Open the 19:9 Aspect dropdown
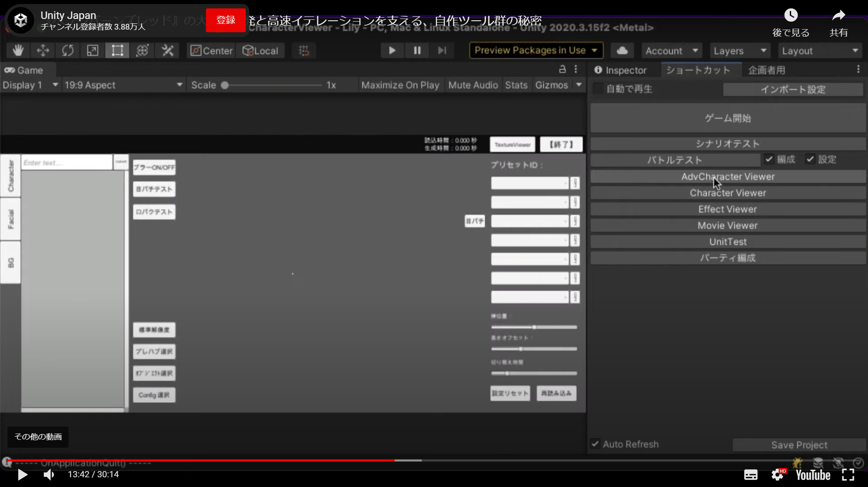The image size is (868, 487). pos(123,85)
